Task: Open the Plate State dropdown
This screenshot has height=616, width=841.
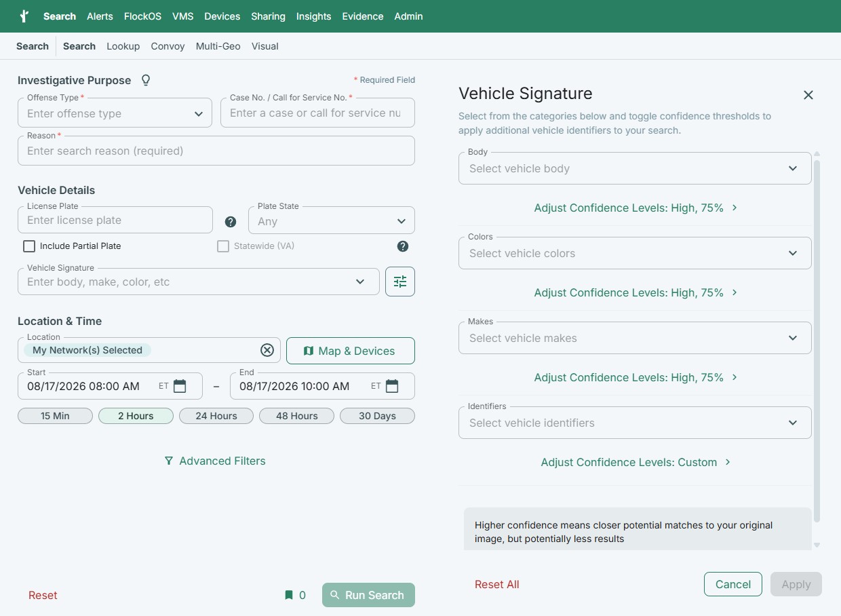Action: (332, 220)
